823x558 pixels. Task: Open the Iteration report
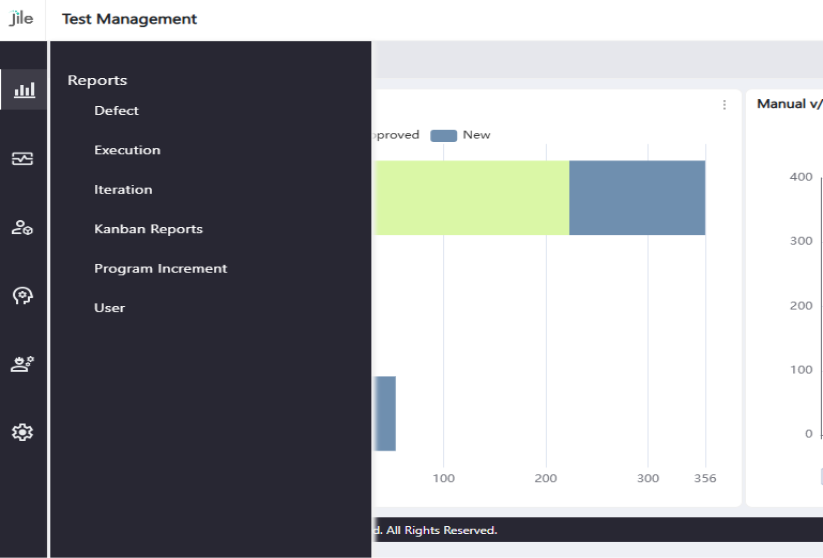(x=123, y=189)
